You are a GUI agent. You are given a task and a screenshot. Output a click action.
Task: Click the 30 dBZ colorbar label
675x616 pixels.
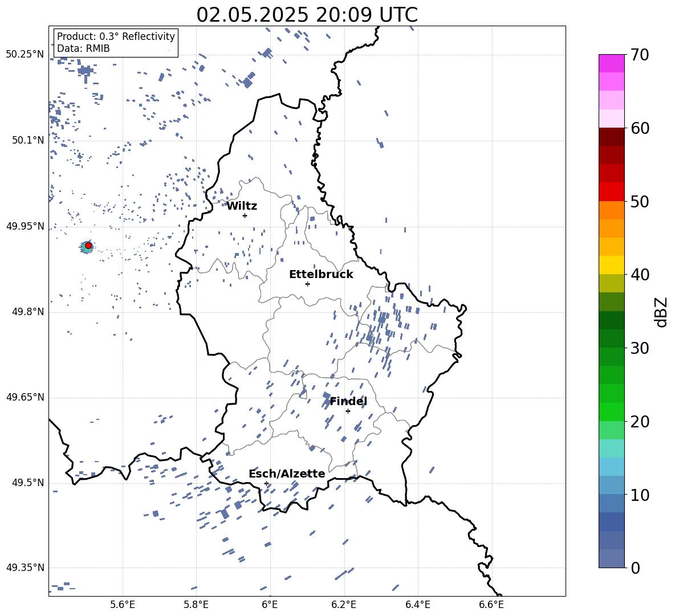tap(640, 348)
